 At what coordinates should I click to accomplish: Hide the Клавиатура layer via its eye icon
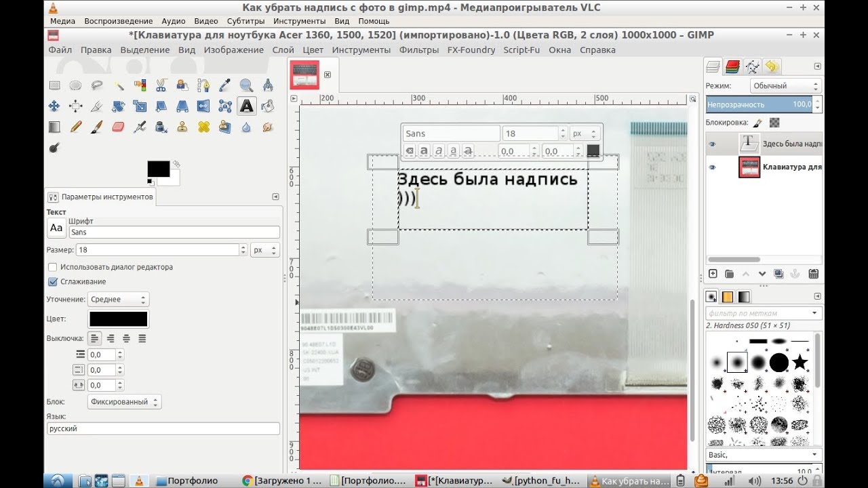712,167
